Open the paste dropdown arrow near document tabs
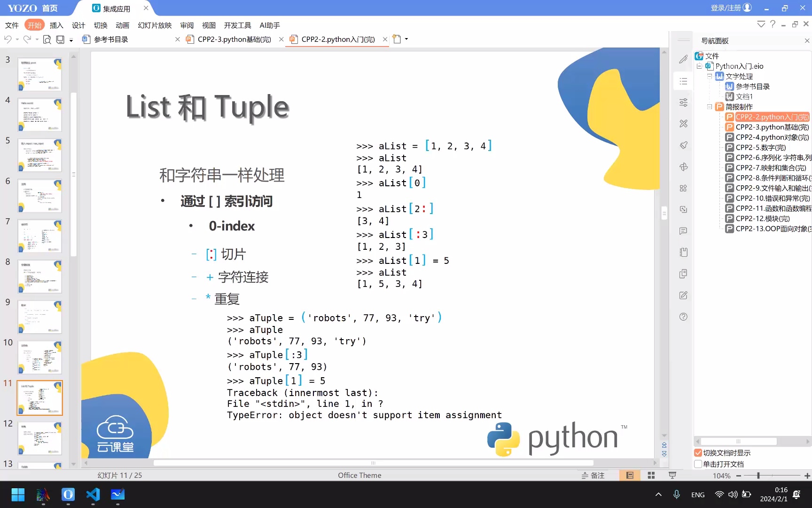The image size is (812, 508). (406, 40)
